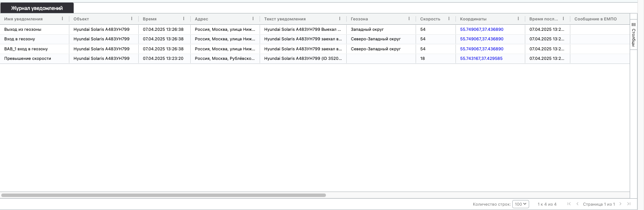
Task: Open column menu for Адрес
Action: 253,19
